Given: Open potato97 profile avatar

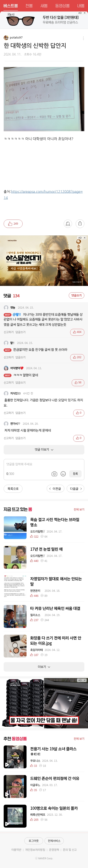Looking at the screenshot, I should 6,38.
